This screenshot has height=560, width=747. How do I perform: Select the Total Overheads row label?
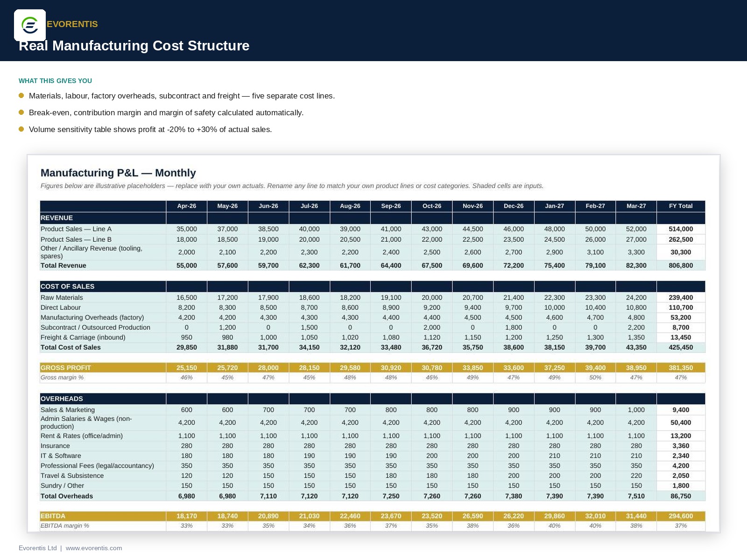[67, 496]
